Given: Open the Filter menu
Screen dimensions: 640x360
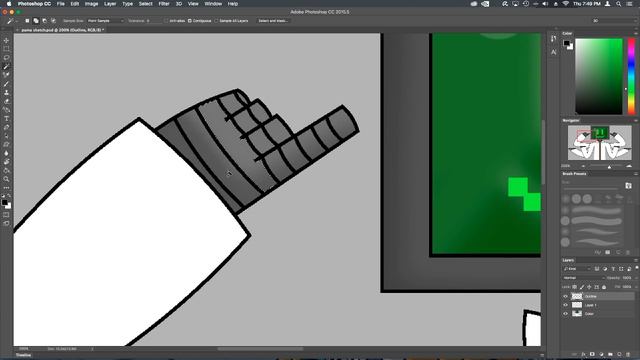Looking at the screenshot, I should coord(164,4).
